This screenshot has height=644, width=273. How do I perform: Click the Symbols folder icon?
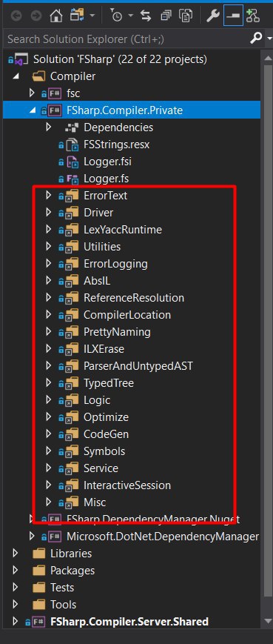point(72,451)
